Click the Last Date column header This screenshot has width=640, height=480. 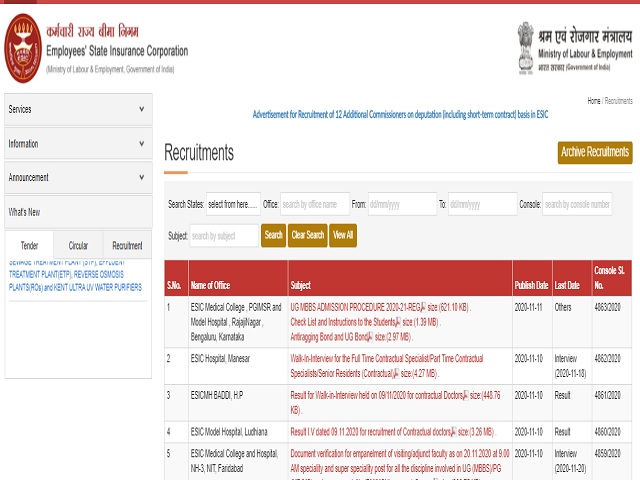[572, 278]
